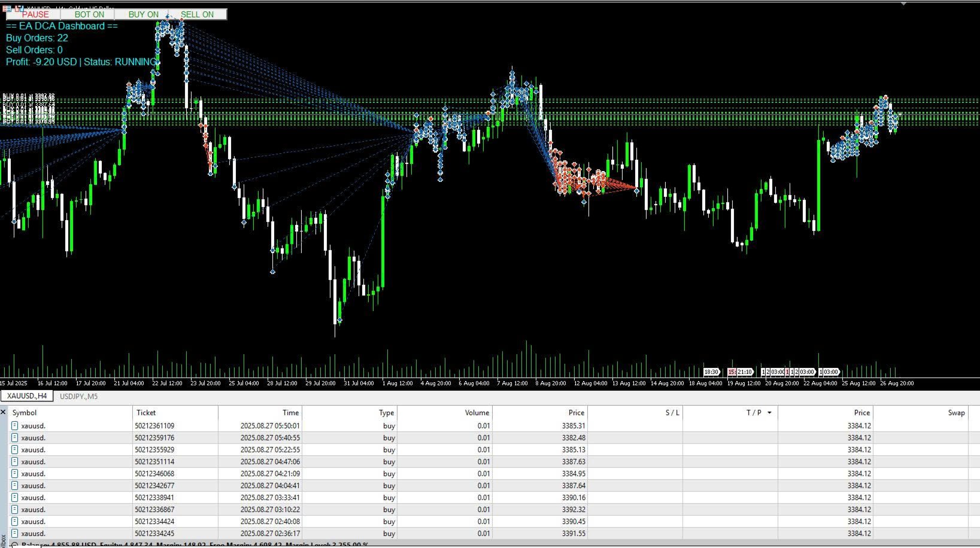Click the chart window icon at top-left
980x548 pixels.
[7, 8]
